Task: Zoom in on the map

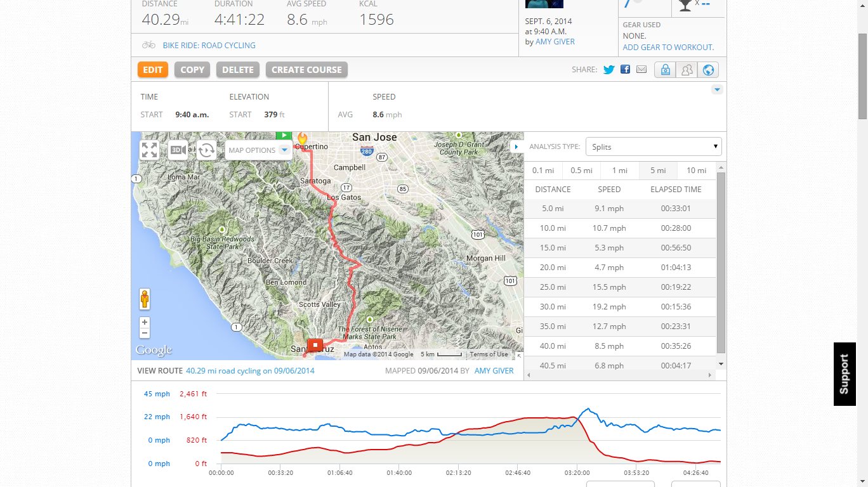Action: coord(145,322)
